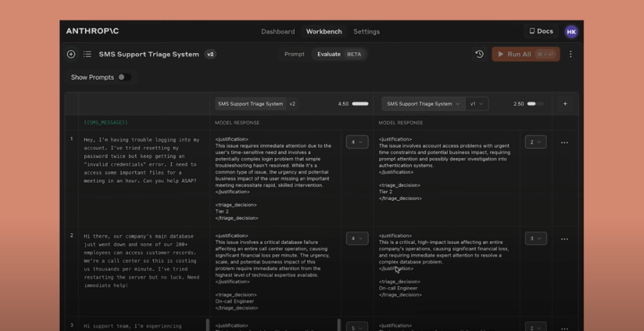Expand the v1 version dropdown
This screenshot has width=644, height=331.
coord(477,104)
